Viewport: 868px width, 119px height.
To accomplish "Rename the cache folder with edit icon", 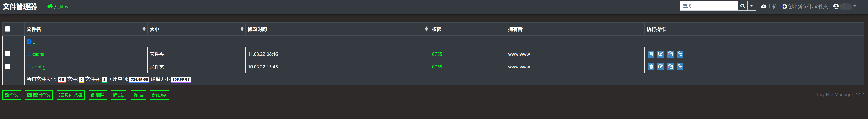I will pyautogui.click(x=660, y=54).
